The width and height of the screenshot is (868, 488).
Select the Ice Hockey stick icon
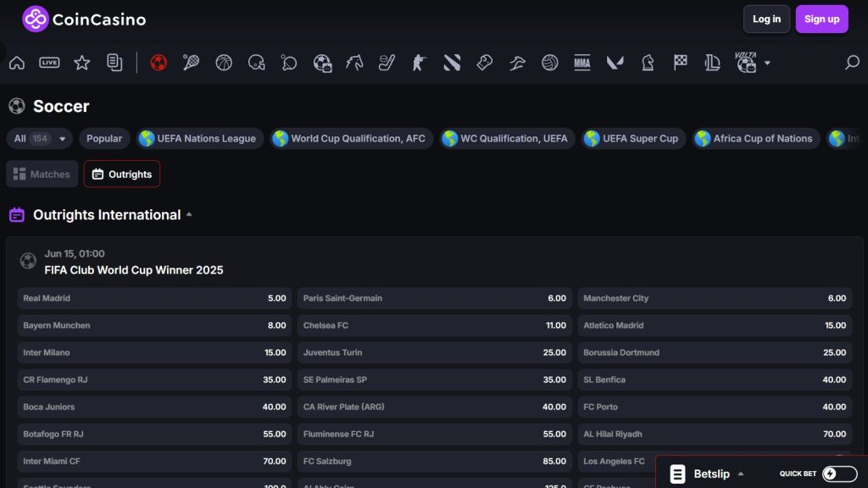pyautogui.click(x=387, y=63)
